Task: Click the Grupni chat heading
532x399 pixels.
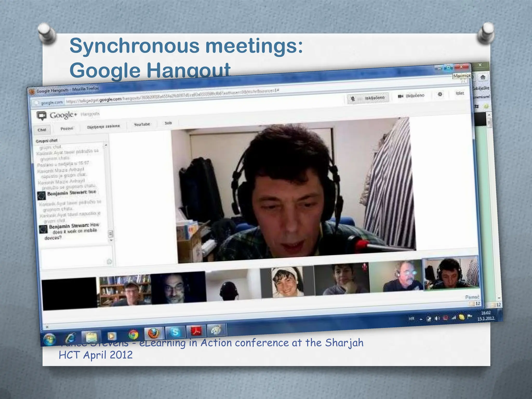Action: (x=46, y=141)
